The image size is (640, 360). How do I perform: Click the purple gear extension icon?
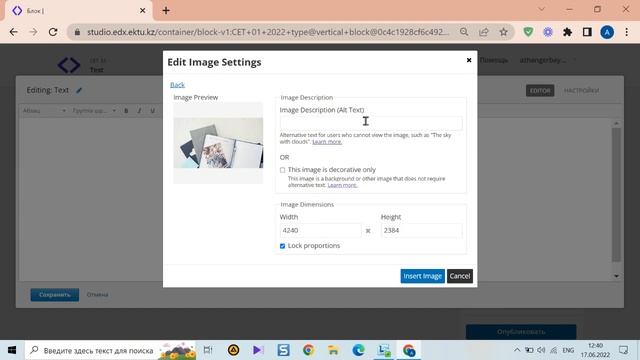(548, 32)
